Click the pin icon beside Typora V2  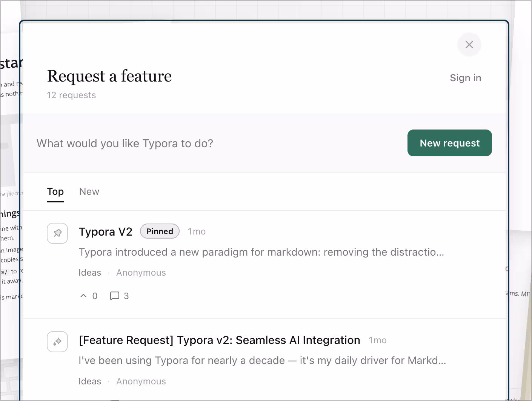click(57, 233)
